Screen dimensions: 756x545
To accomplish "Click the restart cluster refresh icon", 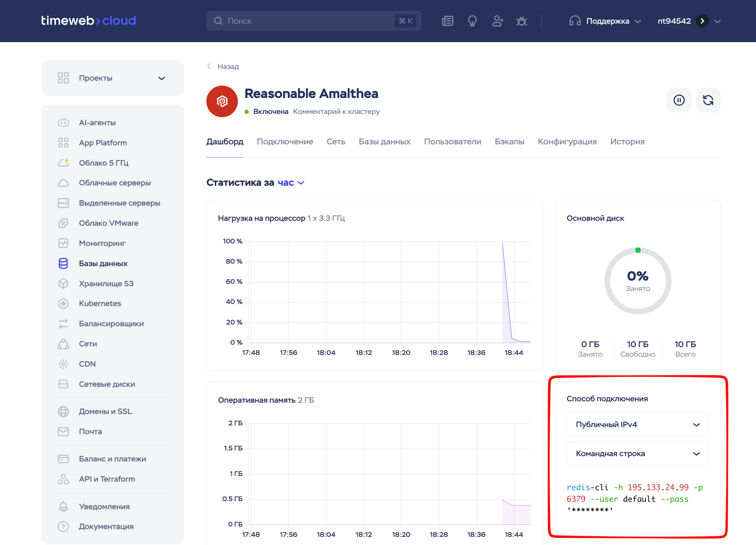I will point(708,100).
